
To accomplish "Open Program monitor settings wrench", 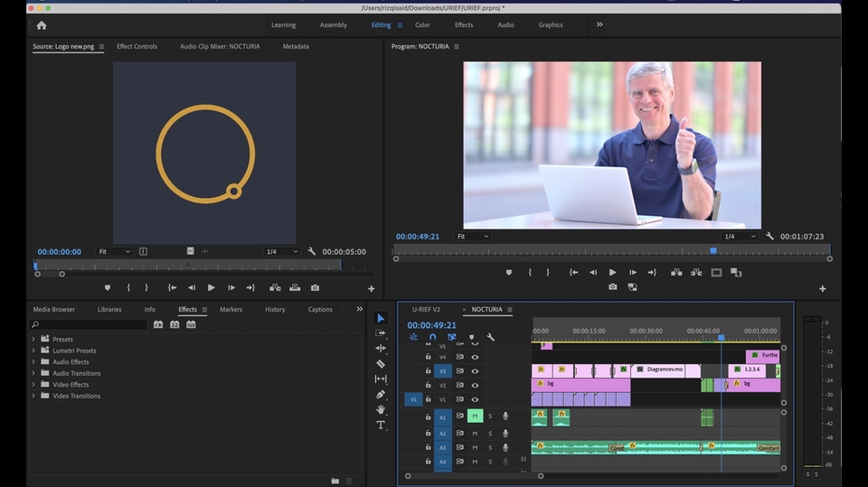I will tap(769, 236).
